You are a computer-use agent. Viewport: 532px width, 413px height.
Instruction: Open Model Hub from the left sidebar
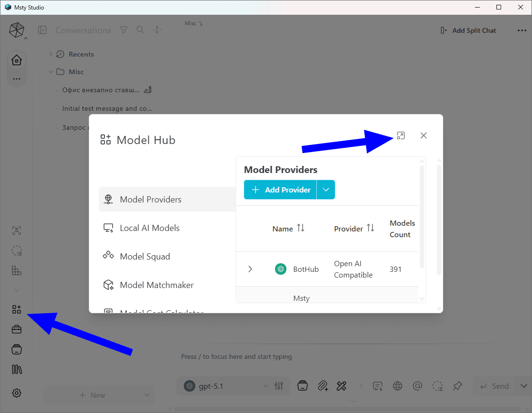[17, 309]
